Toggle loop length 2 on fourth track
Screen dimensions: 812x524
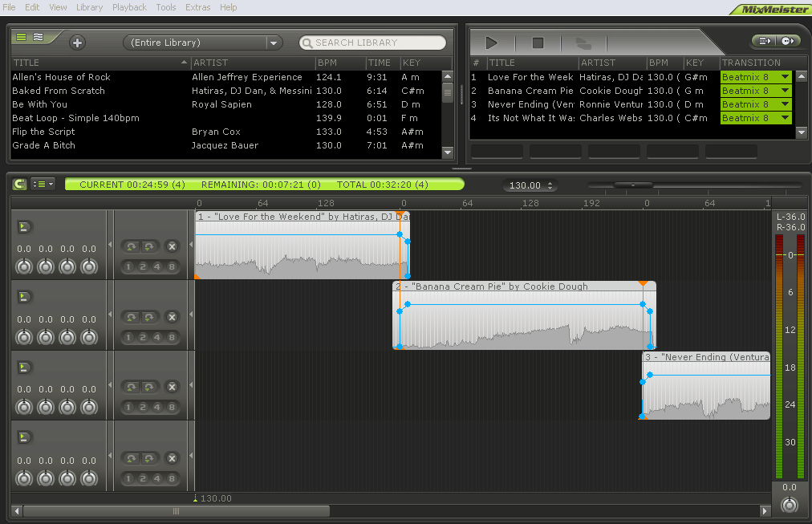coord(143,479)
